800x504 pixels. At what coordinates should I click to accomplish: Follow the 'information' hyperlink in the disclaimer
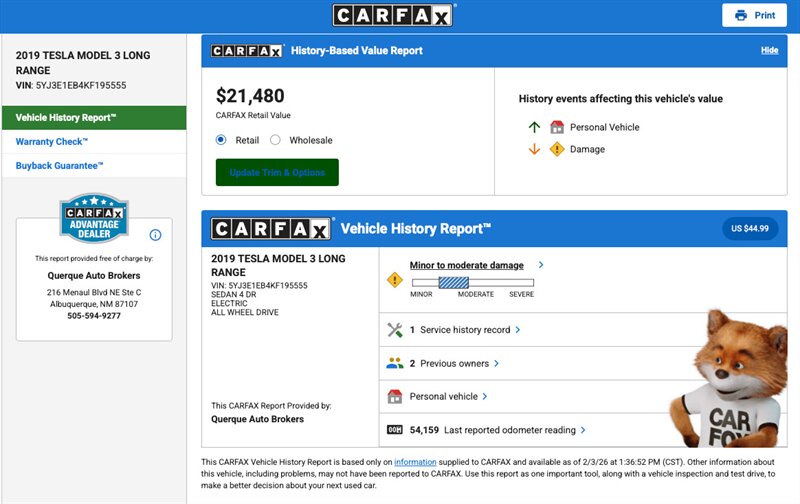[x=414, y=461]
